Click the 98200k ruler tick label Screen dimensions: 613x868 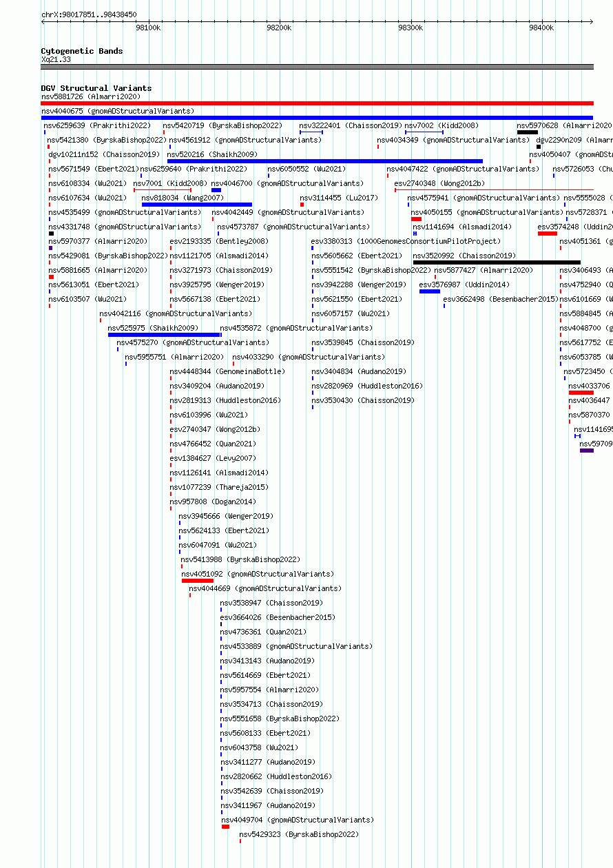click(x=279, y=28)
